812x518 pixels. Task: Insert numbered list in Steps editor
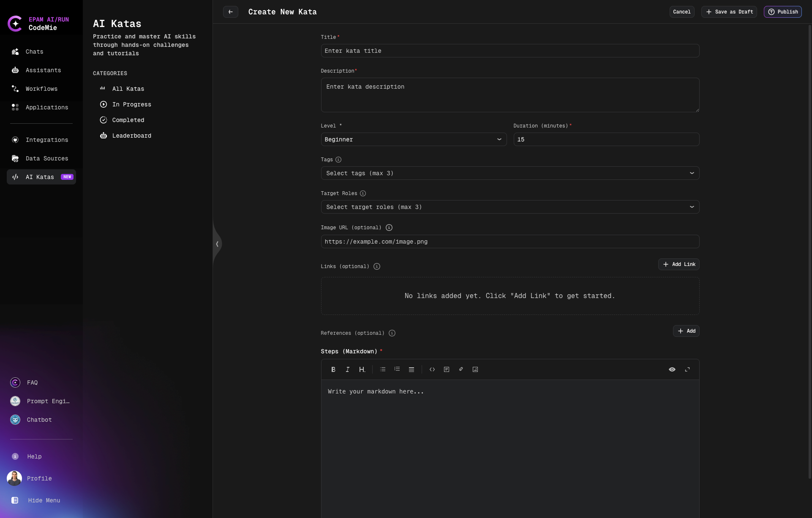pos(397,369)
